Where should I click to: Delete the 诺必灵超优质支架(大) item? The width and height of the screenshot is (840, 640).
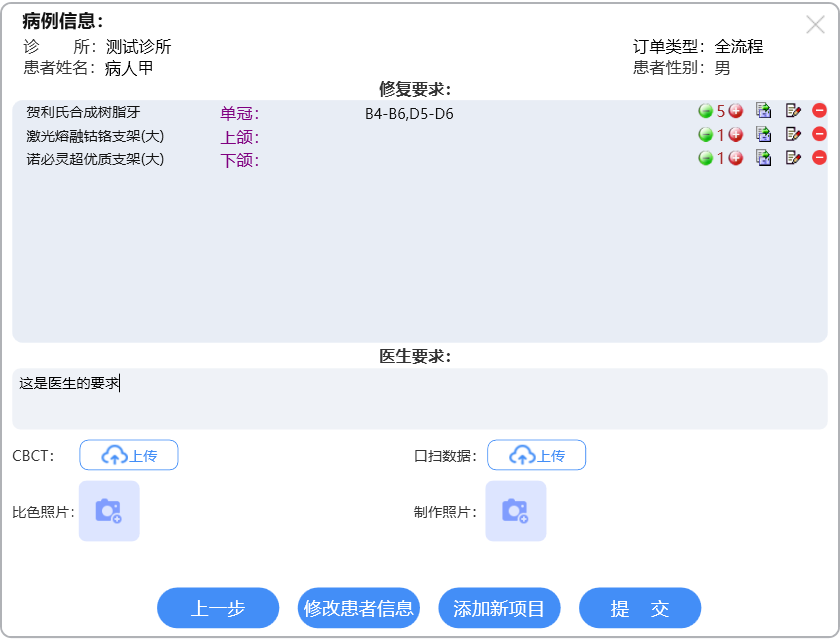point(819,158)
